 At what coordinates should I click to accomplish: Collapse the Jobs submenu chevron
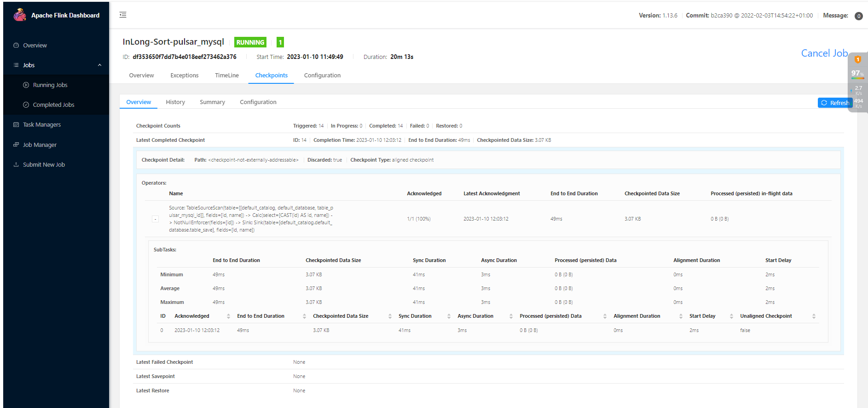pos(99,65)
